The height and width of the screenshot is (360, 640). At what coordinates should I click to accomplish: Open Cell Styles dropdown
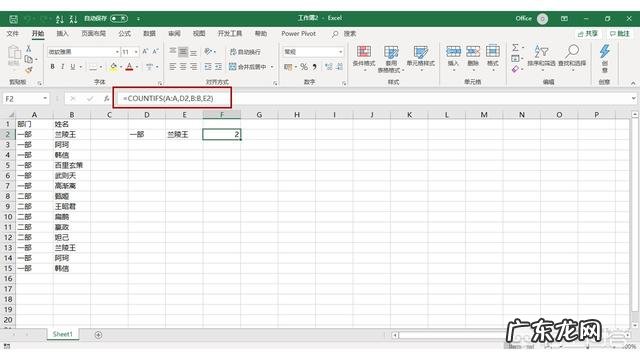click(x=420, y=59)
